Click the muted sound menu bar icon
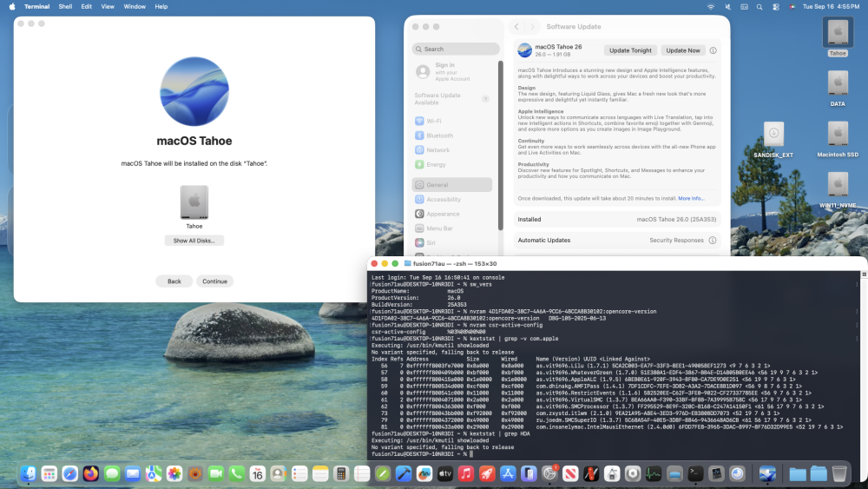The image size is (868, 489). (727, 7)
